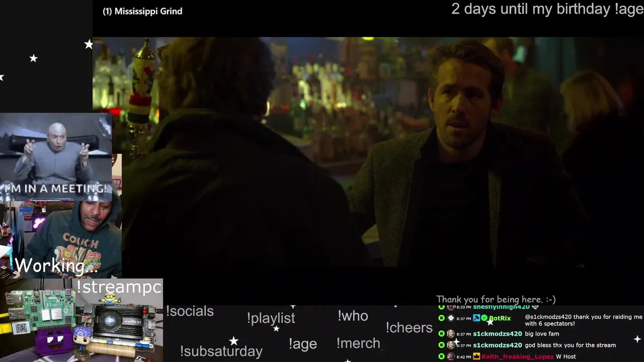
Task: Click the Kick icon on the 'god bless' row
Action: [441, 345]
